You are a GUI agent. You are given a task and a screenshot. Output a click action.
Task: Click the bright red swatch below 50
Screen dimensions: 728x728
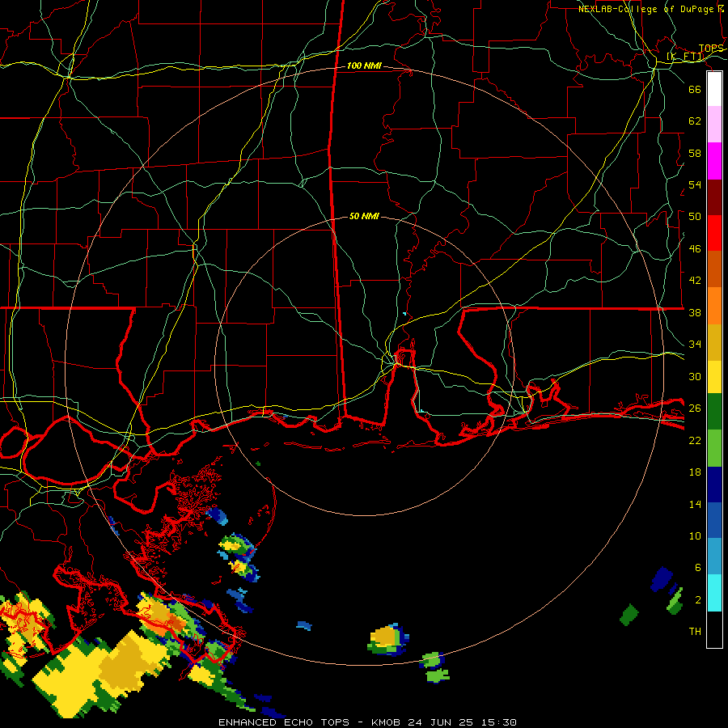[714, 233]
